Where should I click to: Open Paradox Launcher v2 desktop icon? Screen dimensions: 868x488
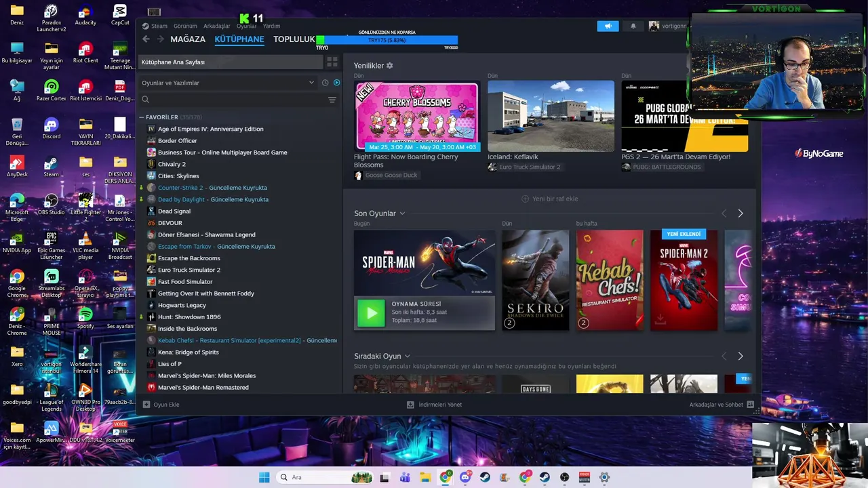[x=51, y=18]
